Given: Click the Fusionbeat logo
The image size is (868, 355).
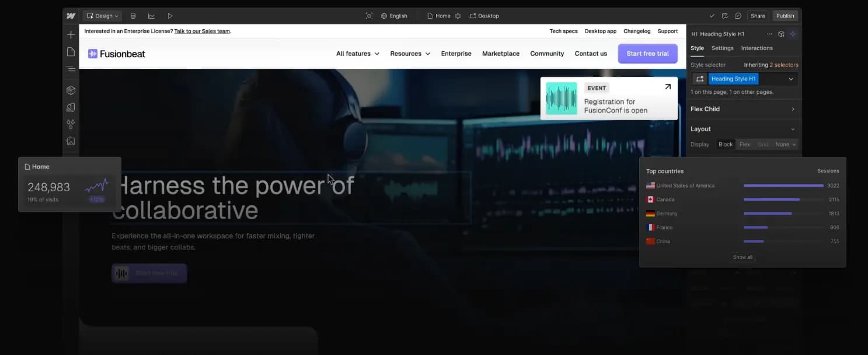Looking at the screenshot, I should (x=116, y=54).
